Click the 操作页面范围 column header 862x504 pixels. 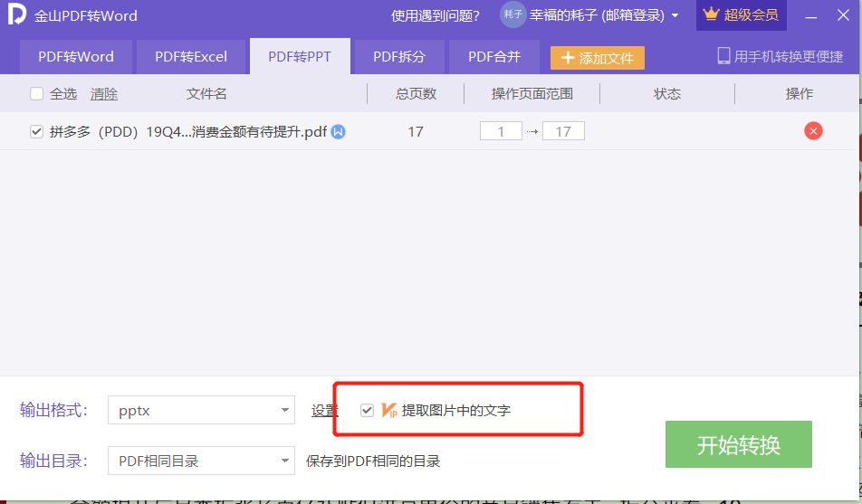coord(532,94)
